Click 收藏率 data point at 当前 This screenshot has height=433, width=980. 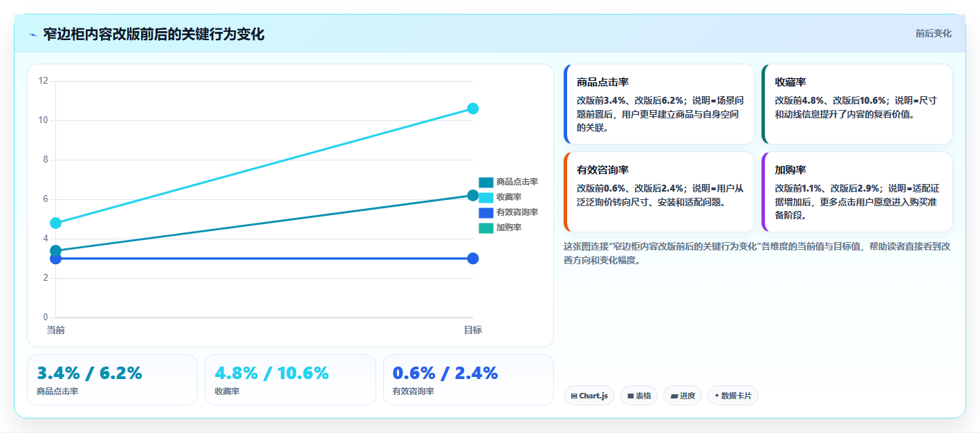point(56,223)
